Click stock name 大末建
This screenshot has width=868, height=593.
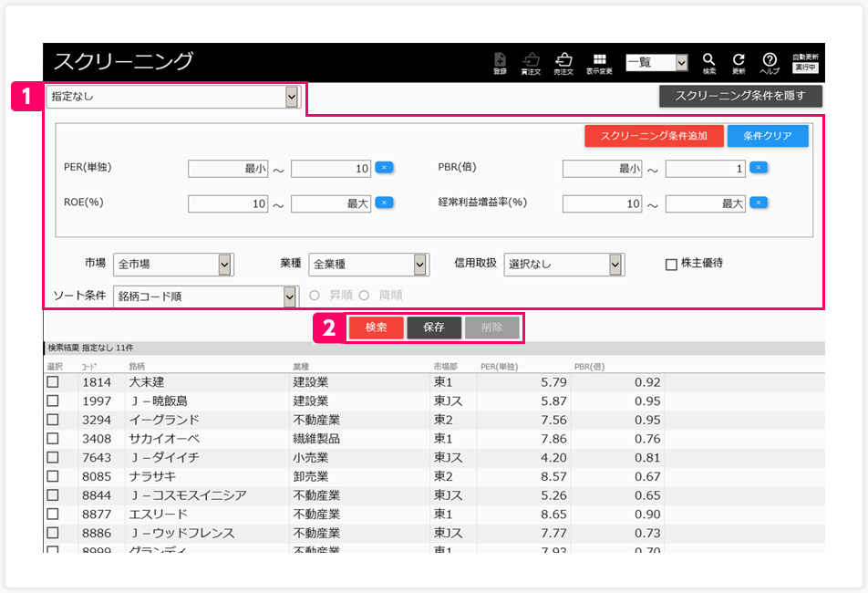coord(147,382)
